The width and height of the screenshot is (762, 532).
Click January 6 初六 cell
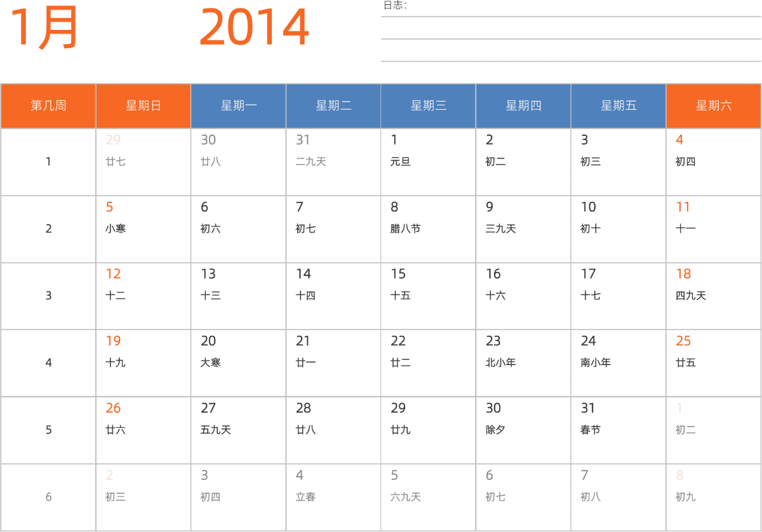[238, 229]
